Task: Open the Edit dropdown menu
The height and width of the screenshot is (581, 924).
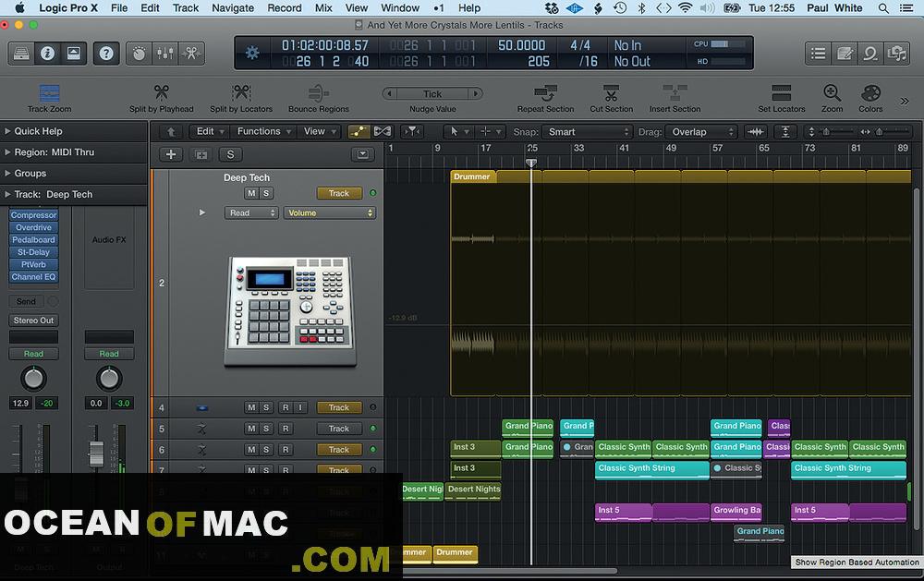Action: click(x=211, y=131)
